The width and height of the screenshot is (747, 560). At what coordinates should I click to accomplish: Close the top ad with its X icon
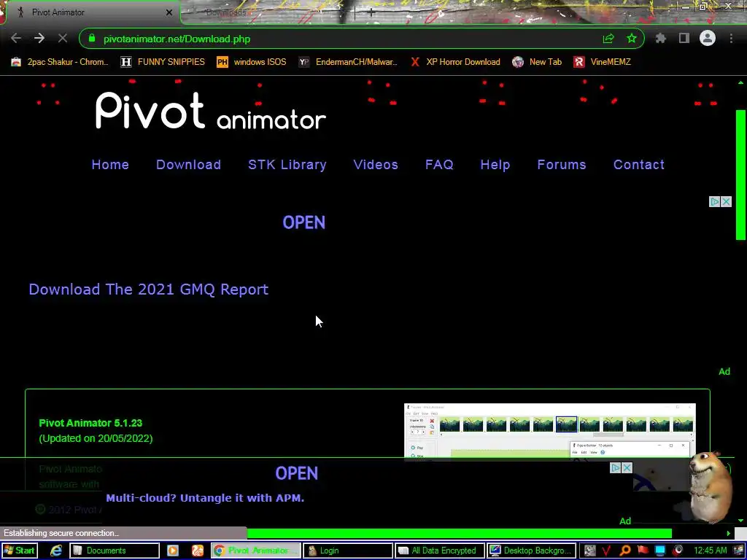point(726,202)
